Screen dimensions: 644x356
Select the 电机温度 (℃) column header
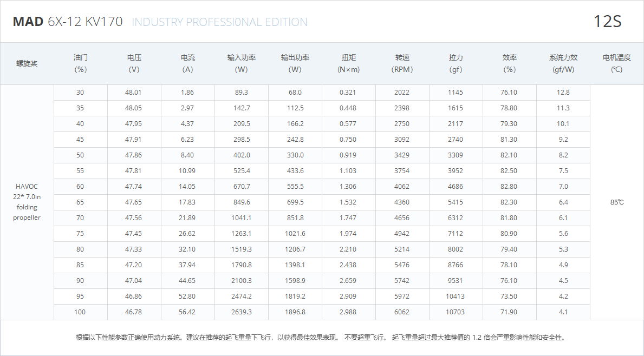616,64
